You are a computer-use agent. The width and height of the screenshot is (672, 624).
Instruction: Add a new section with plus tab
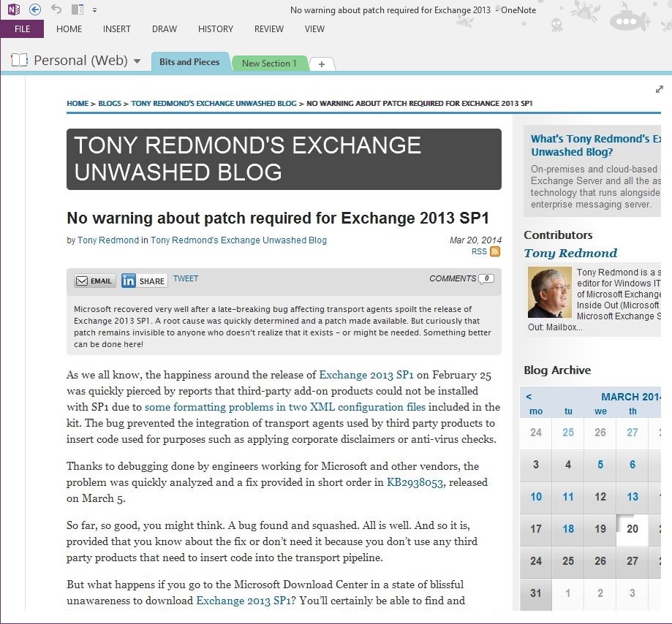pos(322,64)
